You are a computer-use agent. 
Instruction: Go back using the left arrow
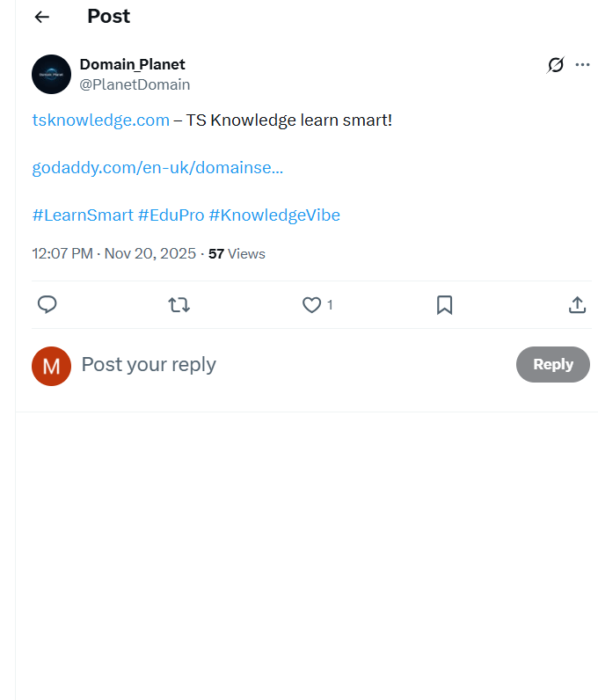coord(42,17)
